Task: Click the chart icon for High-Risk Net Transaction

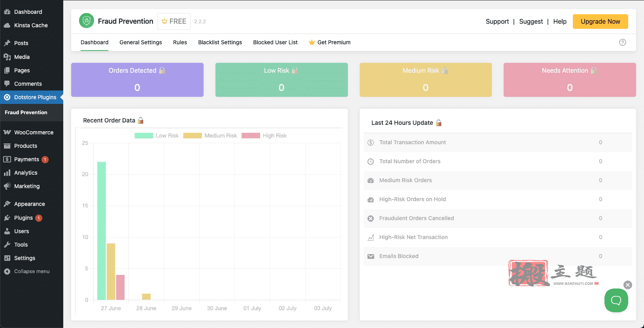Action: click(370, 238)
